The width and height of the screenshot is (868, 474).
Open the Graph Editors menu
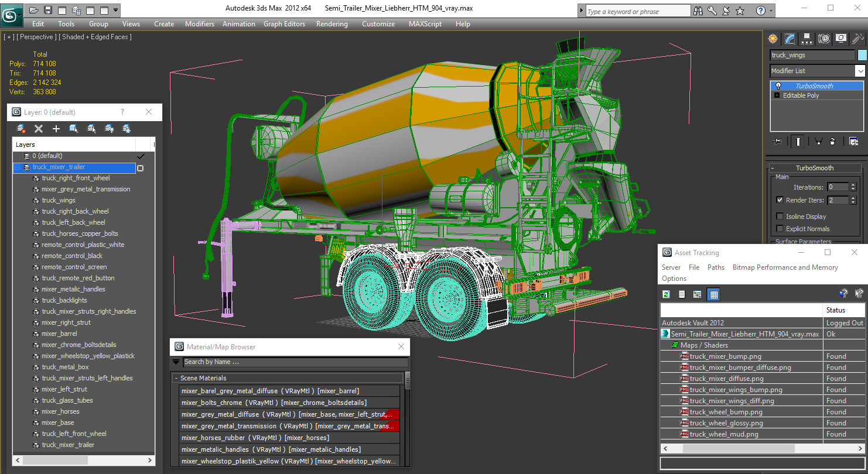tap(284, 24)
